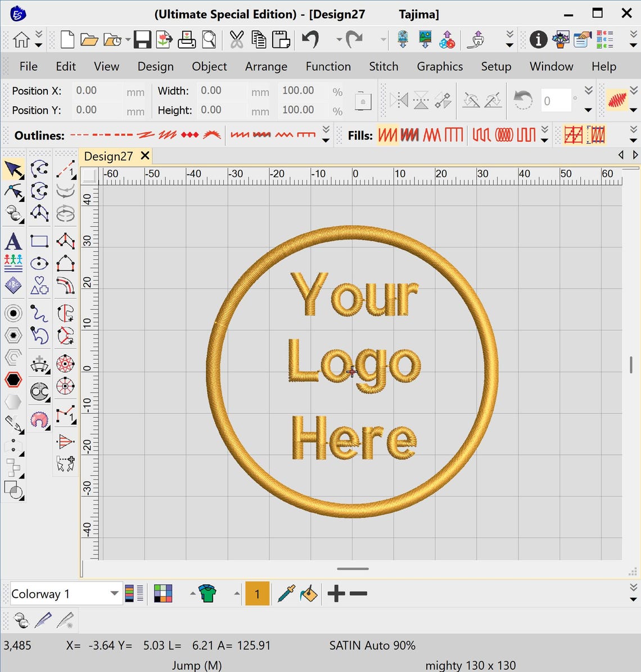641x672 pixels.
Task: Toggle the Run outline stitch type
Action: tap(80, 135)
